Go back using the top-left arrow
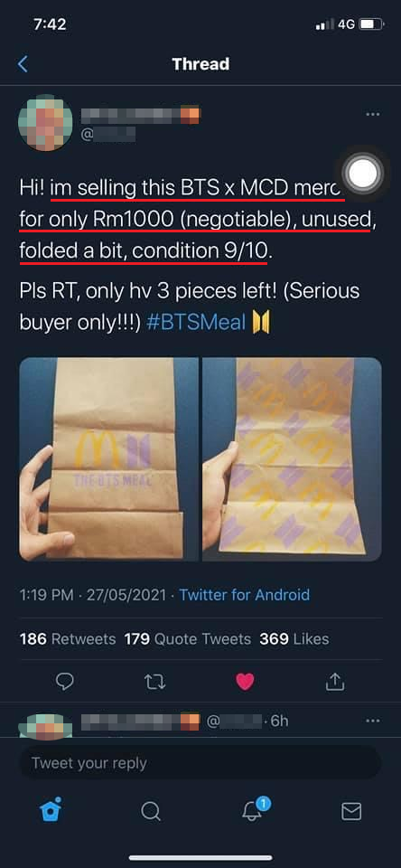The width and height of the screenshot is (401, 868). click(x=22, y=64)
